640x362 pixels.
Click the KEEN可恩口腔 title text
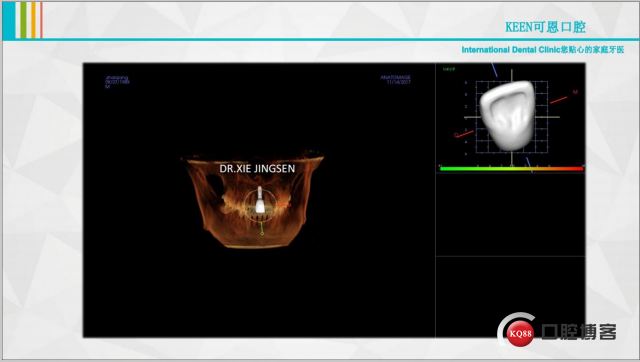(545, 27)
